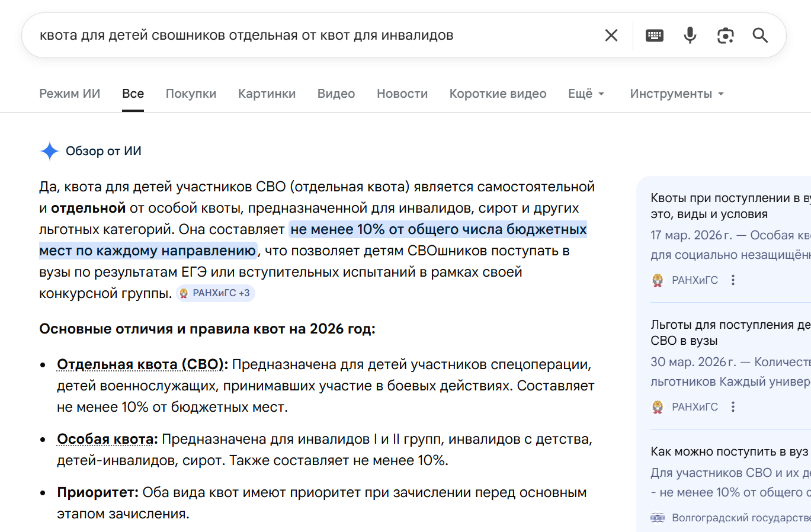The width and height of the screenshot is (811, 532).
Task: Click the Отдельная квота (СВО) term link
Action: click(x=142, y=364)
